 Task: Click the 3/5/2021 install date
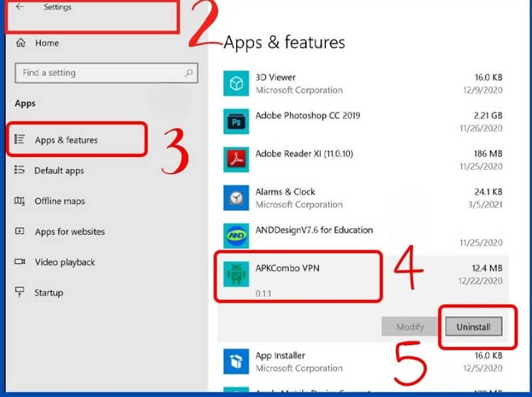click(x=485, y=205)
